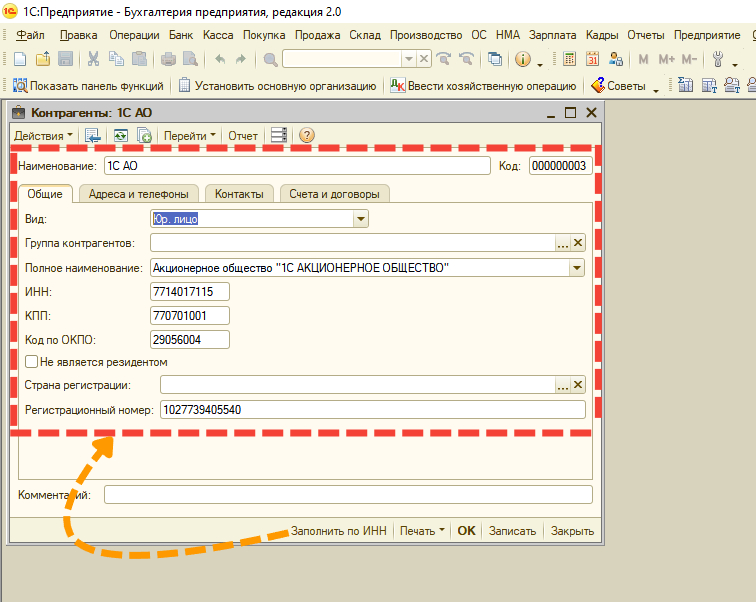Open the Печать dropdown at the bottom
Image resolution: width=756 pixels, height=602 pixels.
pyautogui.click(x=422, y=531)
